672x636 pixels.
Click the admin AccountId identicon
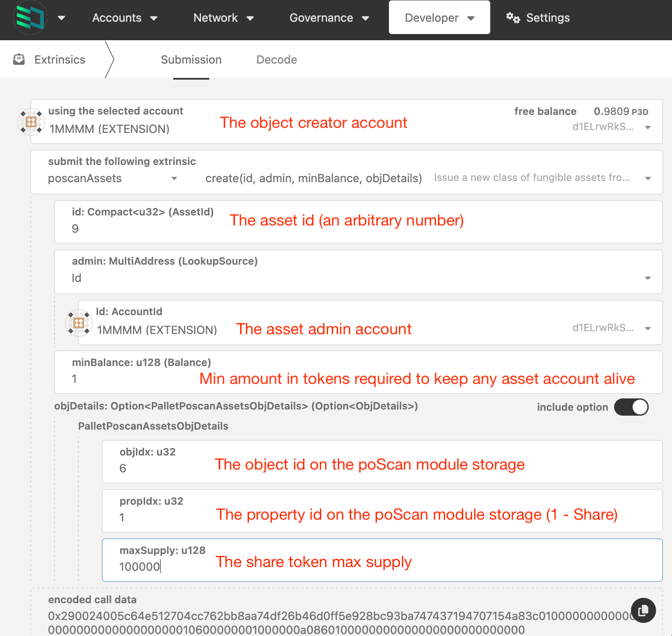tap(79, 323)
